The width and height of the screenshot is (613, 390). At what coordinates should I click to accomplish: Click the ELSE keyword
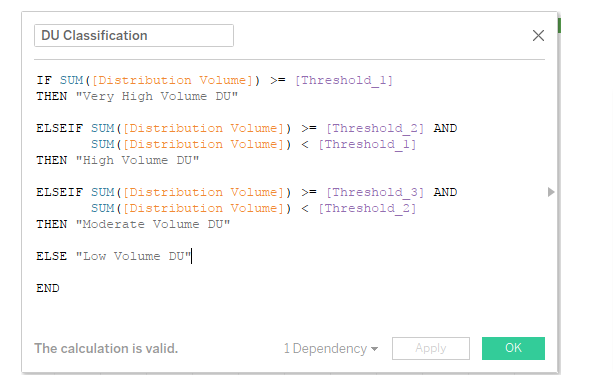pyautogui.click(x=52, y=256)
